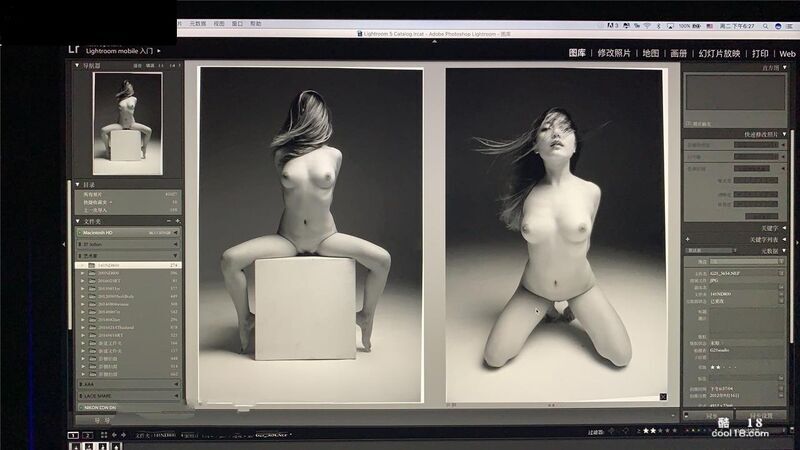Click the plus icon in 文件夹 panel header
The image size is (800, 450).
176,220
